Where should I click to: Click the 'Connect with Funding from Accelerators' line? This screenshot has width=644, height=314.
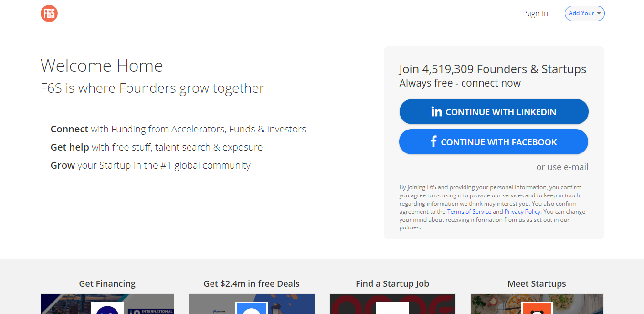(178, 129)
